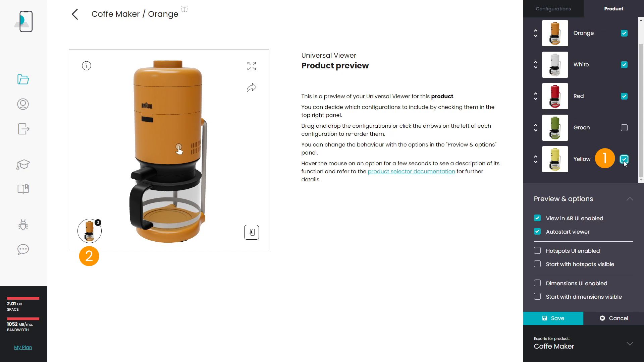The width and height of the screenshot is (644, 362).
Task: Click the info icon in viewer panel
Action: 87,66
